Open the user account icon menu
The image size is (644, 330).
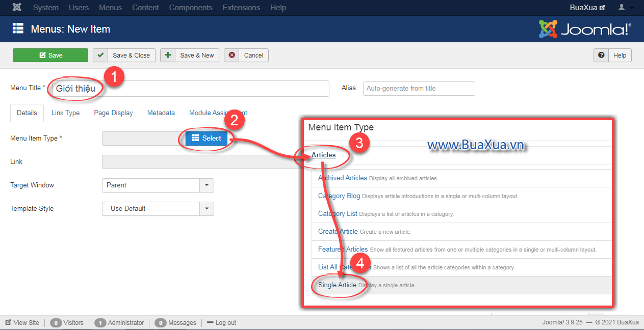(625, 8)
